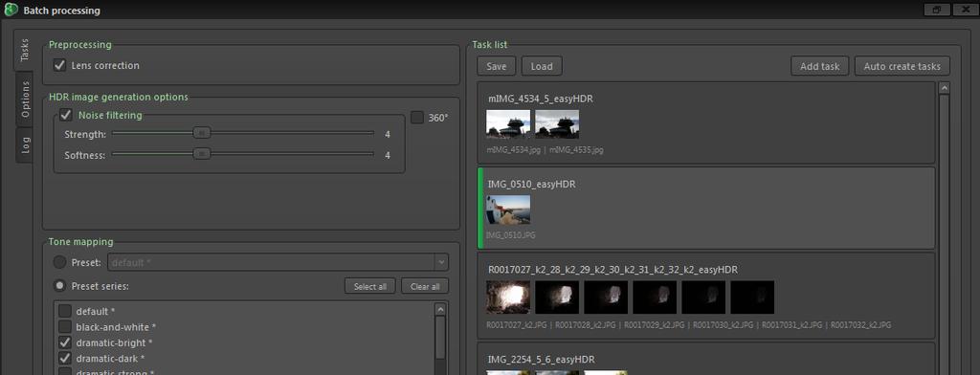Click the task list scroll up arrow

[x=945, y=88]
